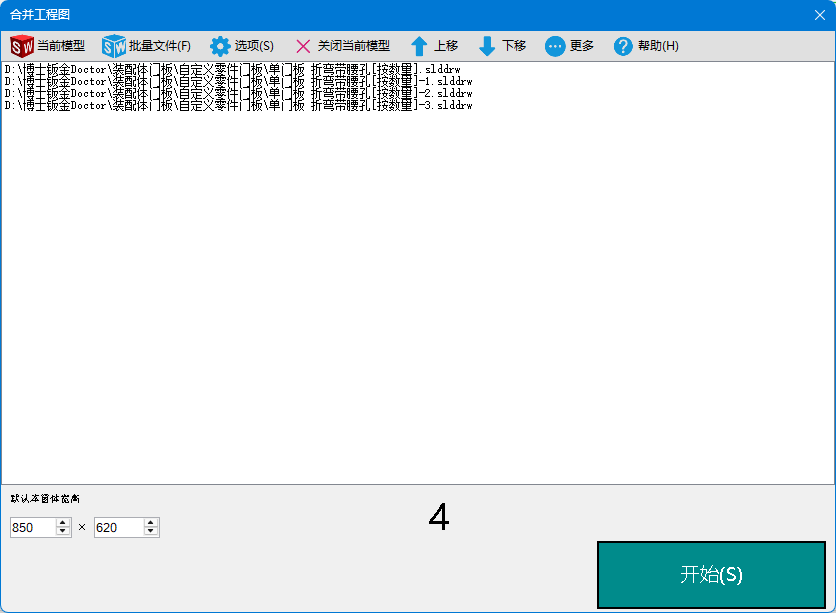Select the file ending in [按数量]-3.slddrw
The width and height of the screenshot is (836, 613).
238,105
